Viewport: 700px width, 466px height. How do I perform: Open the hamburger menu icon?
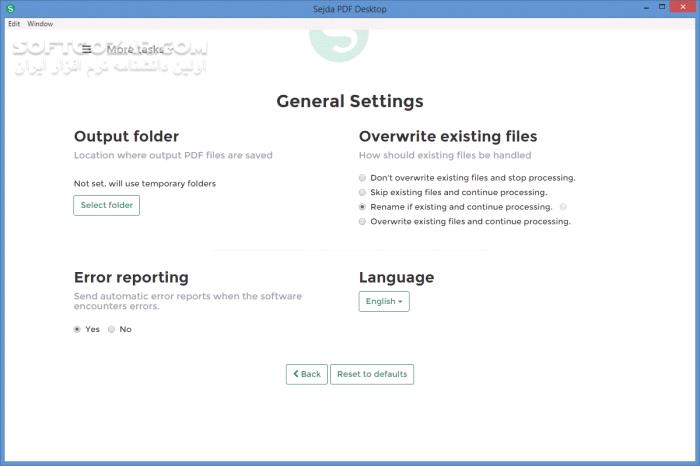[x=87, y=49]
